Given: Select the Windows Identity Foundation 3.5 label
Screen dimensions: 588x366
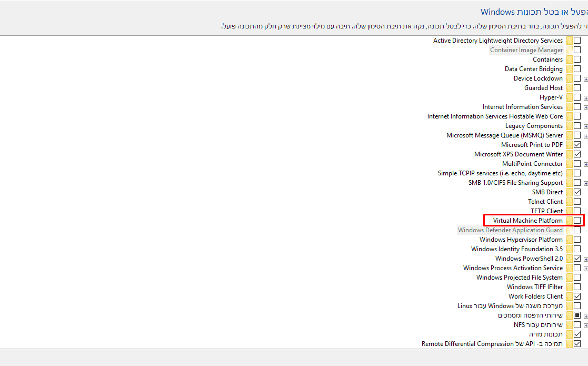Looking at the screenshot, I should point(516,249).
